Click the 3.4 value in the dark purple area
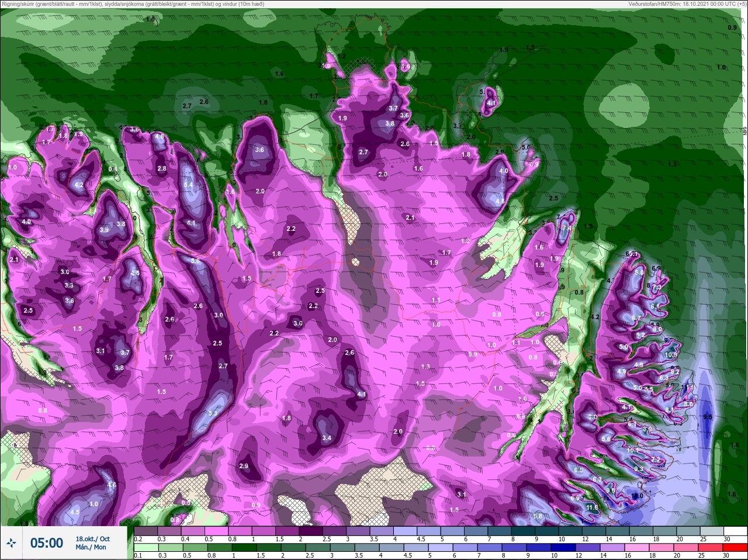The height and width of the screenshot is (560, 748). tap(327, 438)
